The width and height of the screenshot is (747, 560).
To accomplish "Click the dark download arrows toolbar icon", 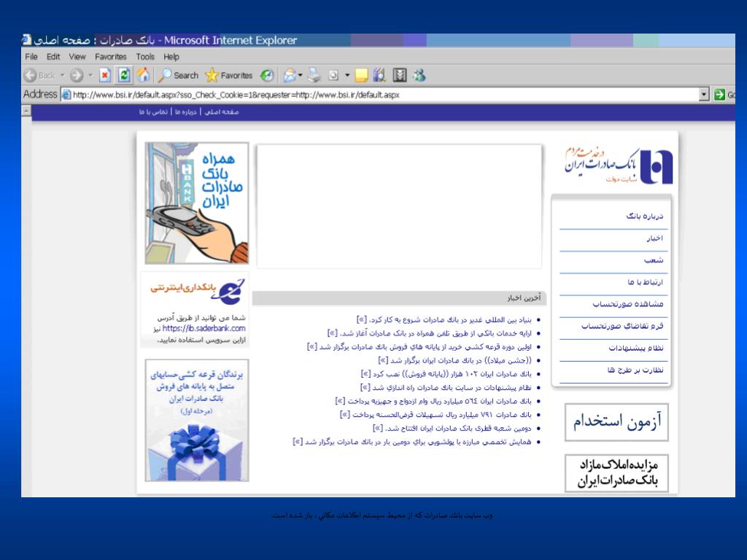I will point(399,75).
